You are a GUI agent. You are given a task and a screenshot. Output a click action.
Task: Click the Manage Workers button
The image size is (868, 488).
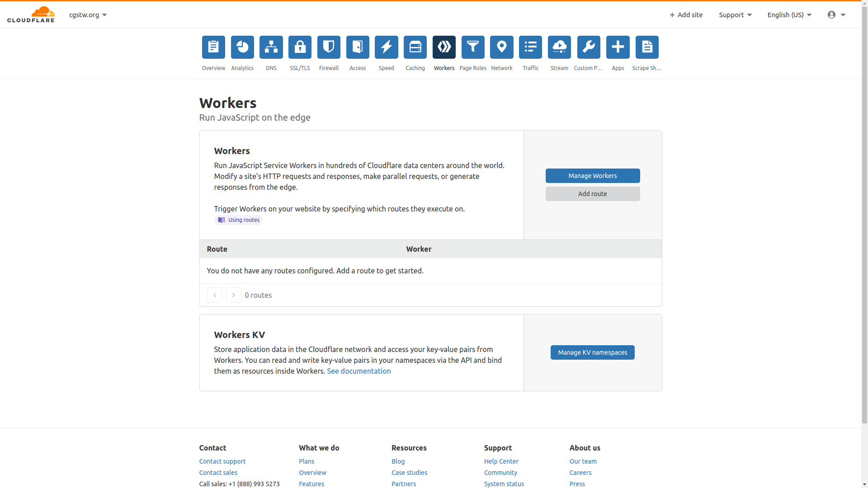592,176
